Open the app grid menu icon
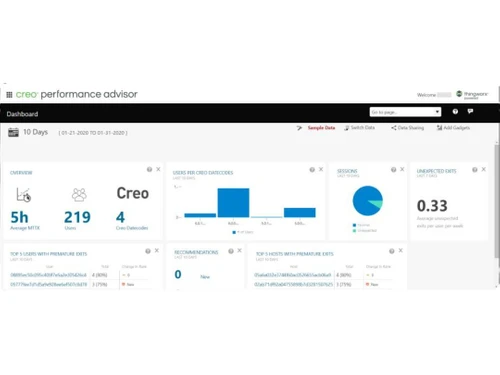500x375 pixels. click(x=9, y=95)
